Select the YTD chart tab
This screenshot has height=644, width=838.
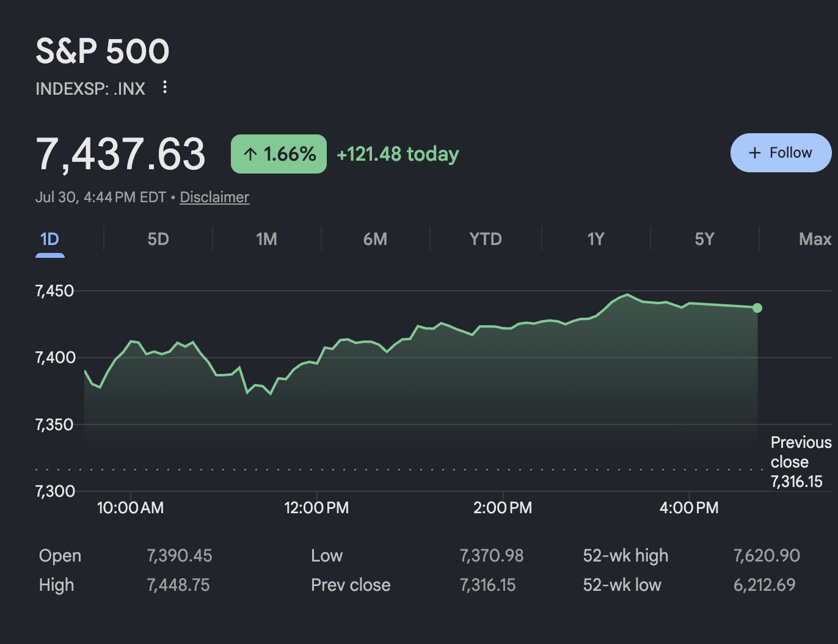(x=486, y=239)
